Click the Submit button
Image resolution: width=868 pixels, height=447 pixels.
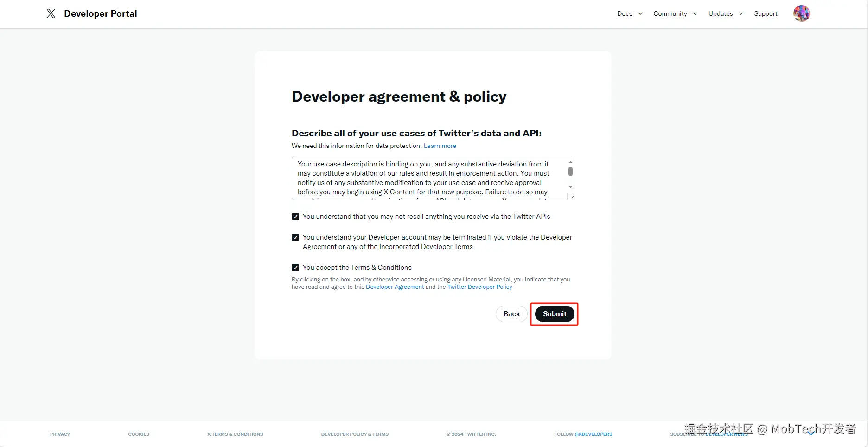[555, 314]
